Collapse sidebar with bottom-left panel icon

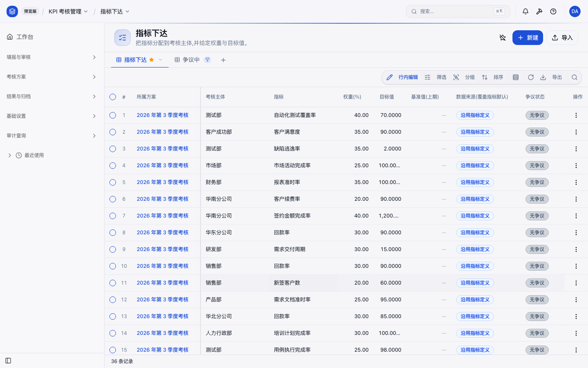[x=8, y=361]
